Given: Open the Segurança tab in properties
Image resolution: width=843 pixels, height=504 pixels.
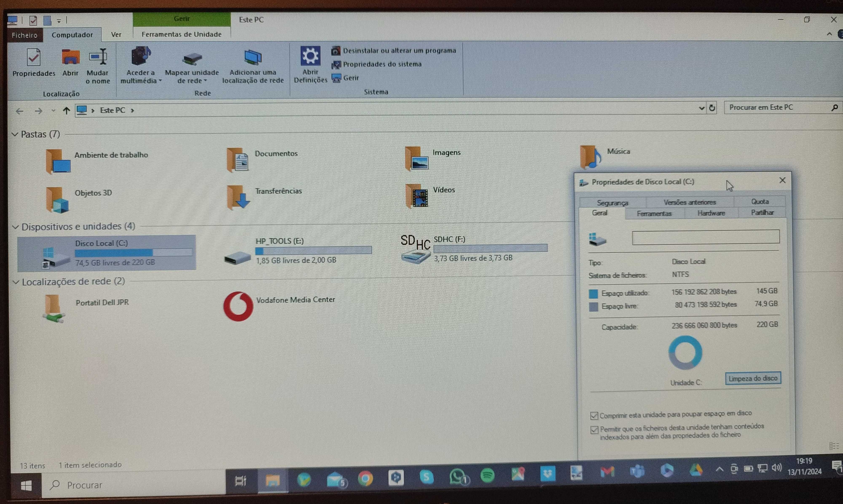Looking at the screenshot, I should click(x=612, y=203).
